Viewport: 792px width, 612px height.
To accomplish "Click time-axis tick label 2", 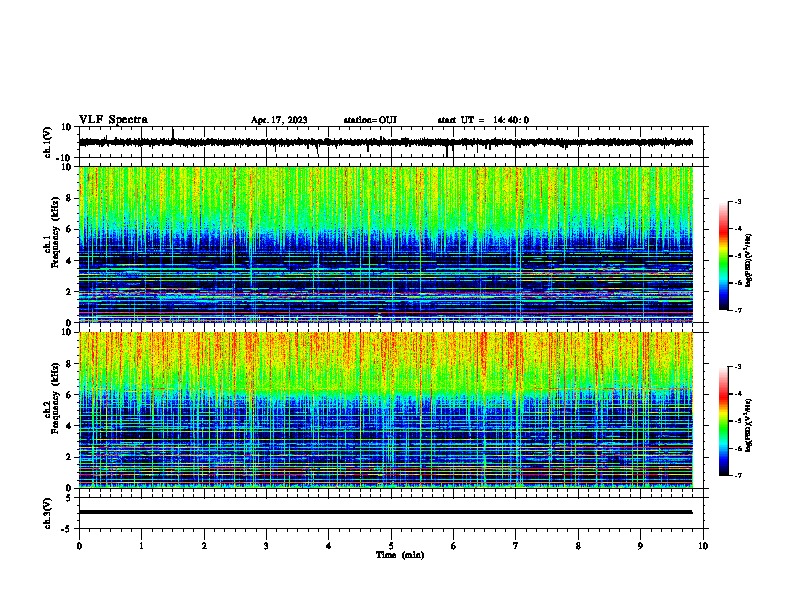I will click(204, 546).
